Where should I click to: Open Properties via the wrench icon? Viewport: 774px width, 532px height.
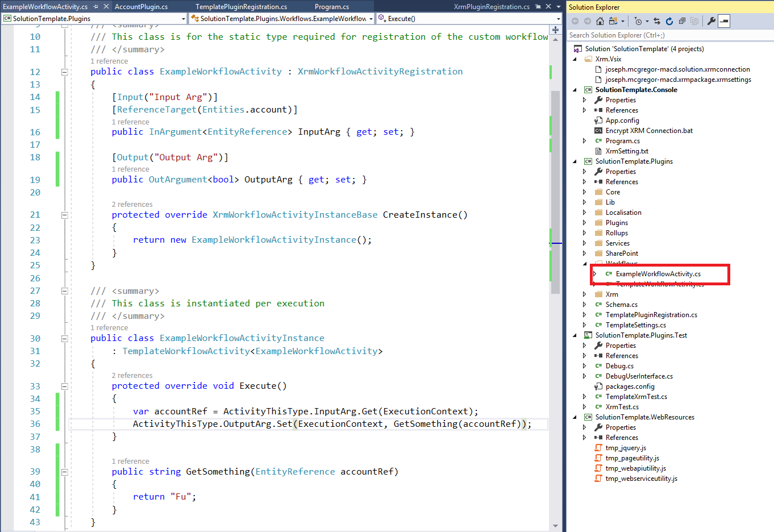click(x=711, y=21)
